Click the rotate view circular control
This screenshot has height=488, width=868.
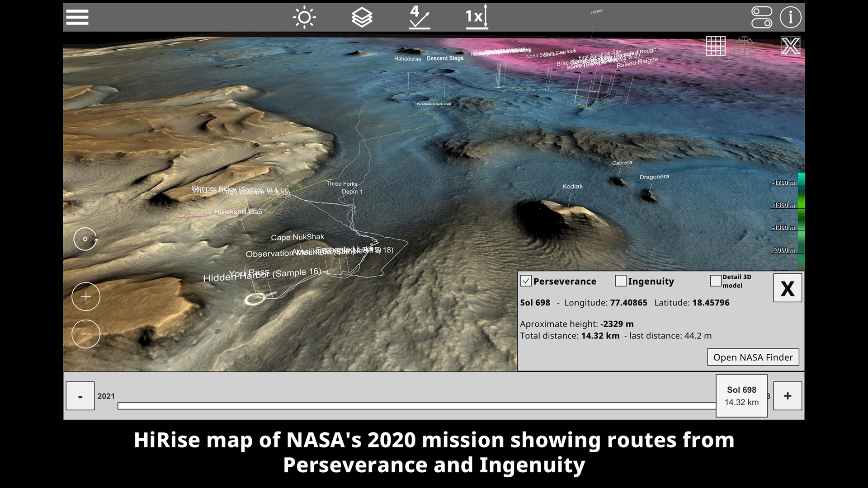(85, 239)
